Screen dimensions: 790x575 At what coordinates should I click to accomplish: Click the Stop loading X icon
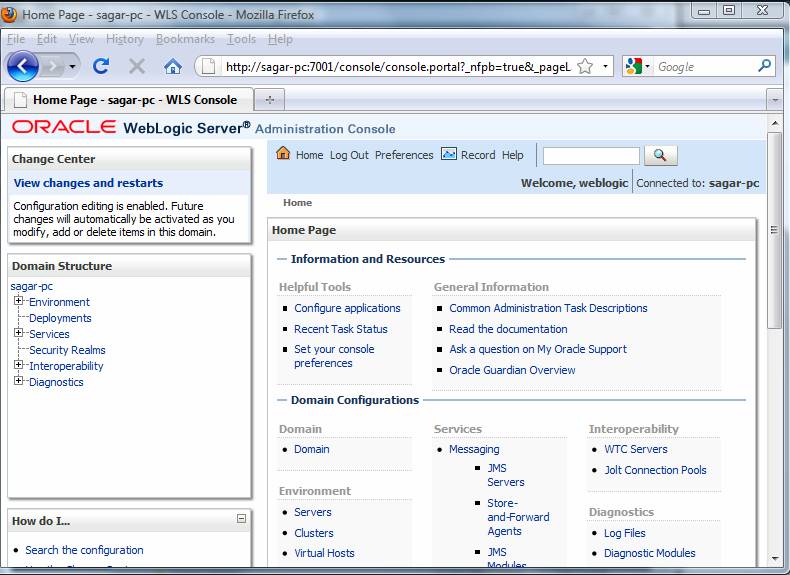click(x=137, y=66)
